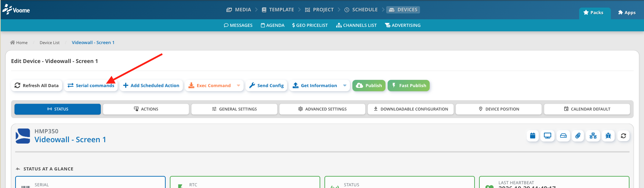Open GEO PRICELIST submenu item

(310, 25)
